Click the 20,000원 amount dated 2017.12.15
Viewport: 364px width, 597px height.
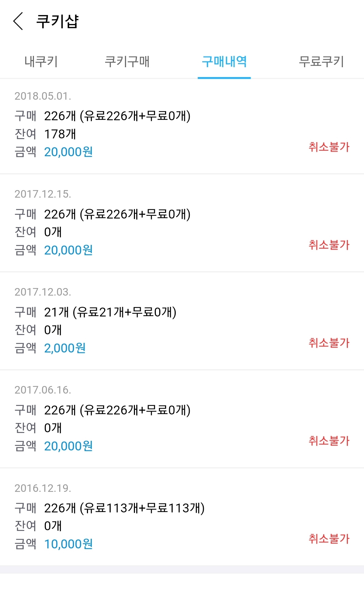coord(68,250)
